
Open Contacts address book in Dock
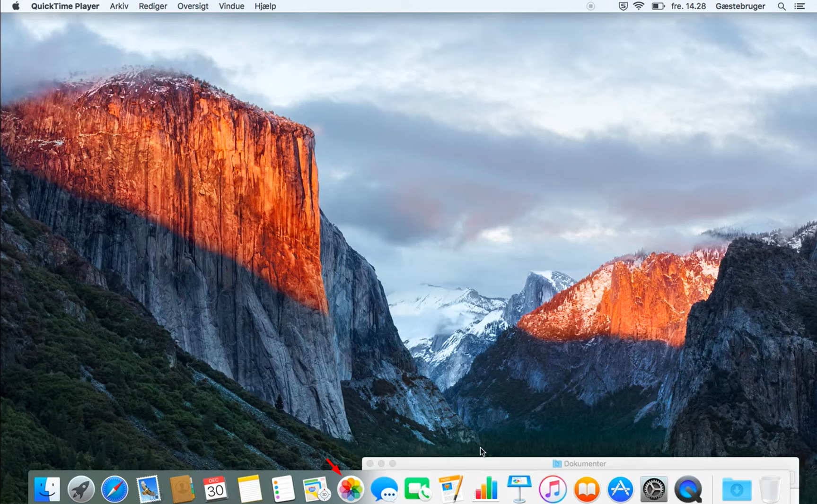coord(182,489)
